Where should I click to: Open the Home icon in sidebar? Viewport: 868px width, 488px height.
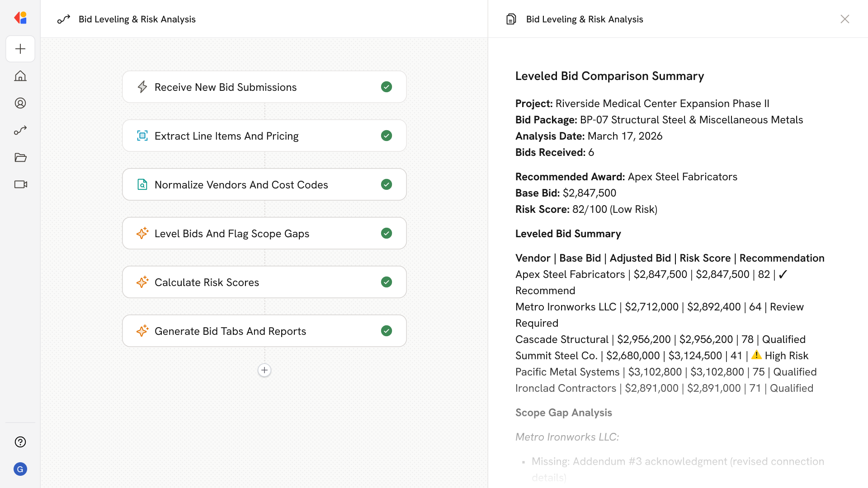point(20,76)
